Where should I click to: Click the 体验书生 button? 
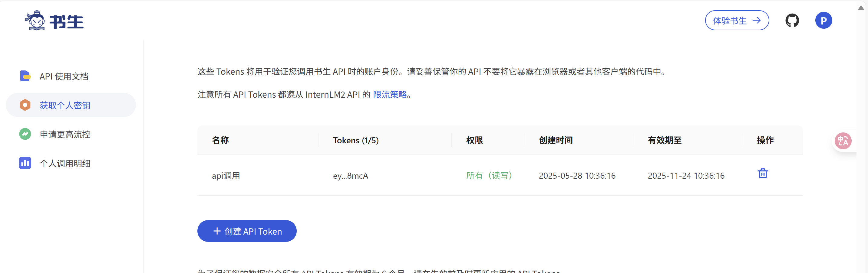(x=737, y=21)
